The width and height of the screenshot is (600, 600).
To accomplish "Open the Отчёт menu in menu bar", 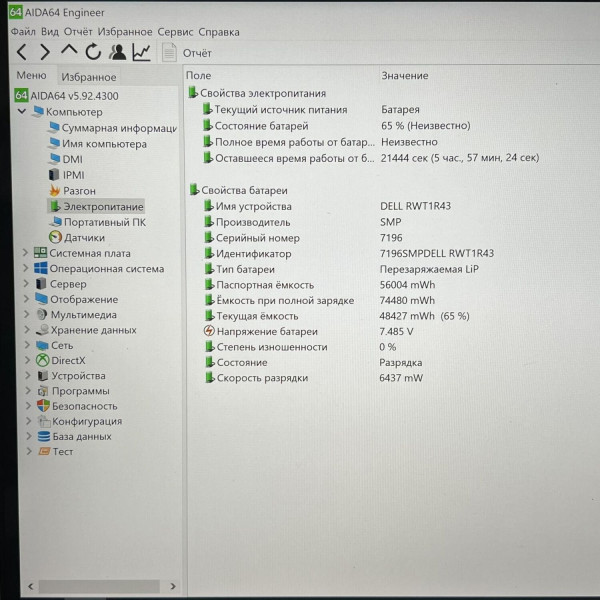I will (x=78, y=31).
